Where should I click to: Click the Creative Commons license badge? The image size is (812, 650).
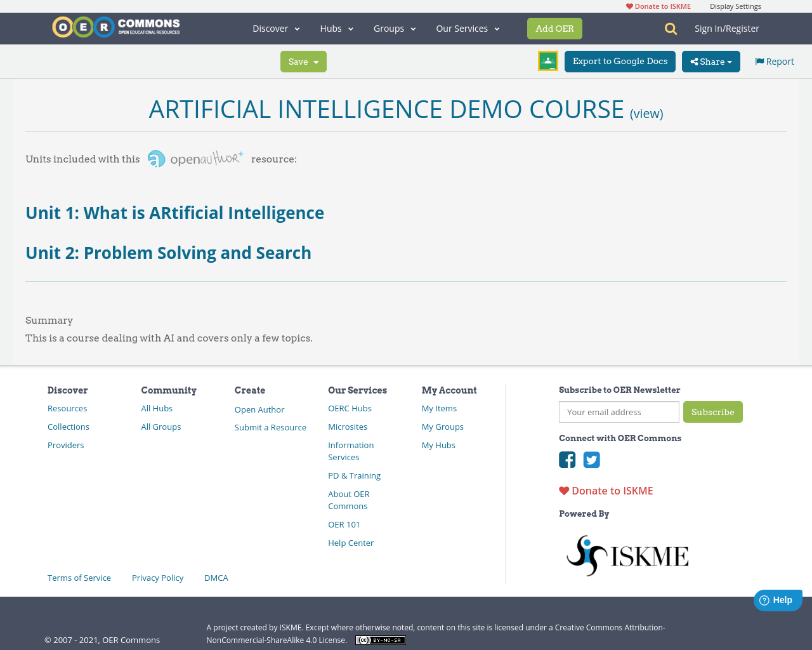coord(380,640)
